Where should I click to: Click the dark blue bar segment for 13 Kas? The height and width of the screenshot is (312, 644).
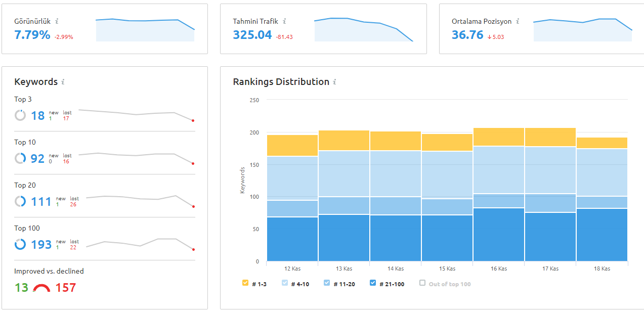click(x=344, y=238)
